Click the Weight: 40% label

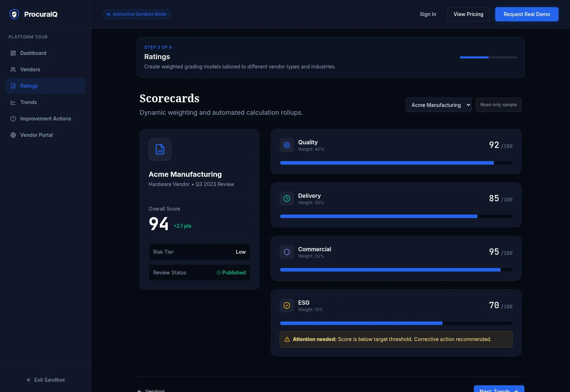311,149
